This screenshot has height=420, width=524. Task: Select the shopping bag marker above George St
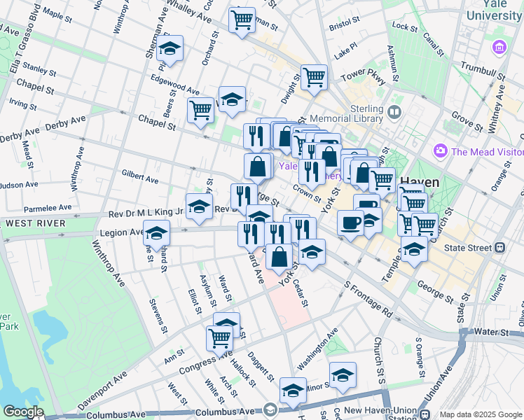[257, 167]
